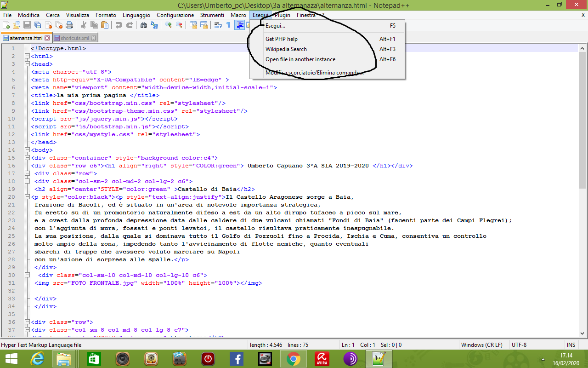
Task: Click the synchronize vertical scrolling icon
Action: (x=193, y=25)
